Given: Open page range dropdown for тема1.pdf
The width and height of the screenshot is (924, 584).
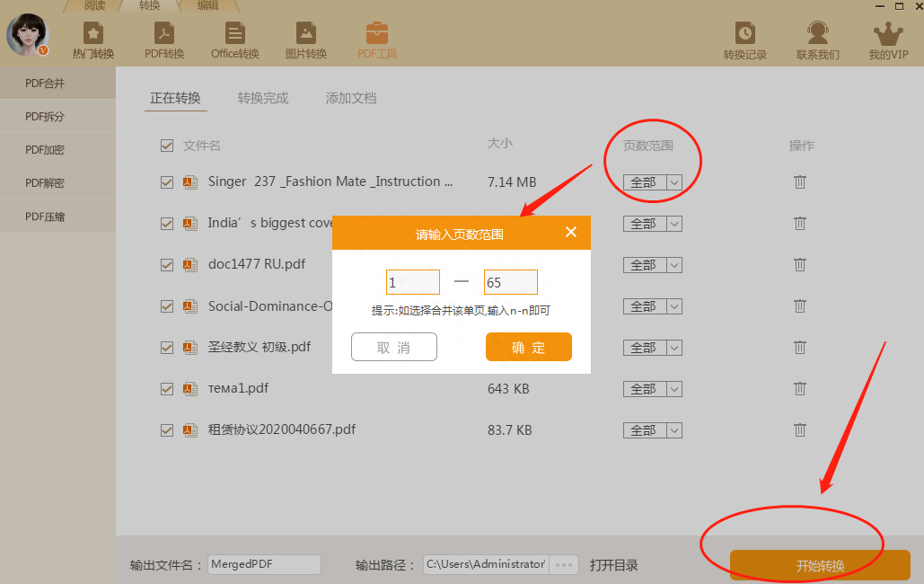Looking at the screenshot, I should (x=673, y=389).
